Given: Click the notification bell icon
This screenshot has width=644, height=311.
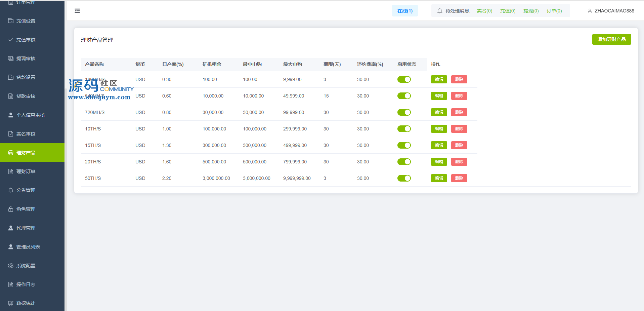Looking at the screenshot, I should 439,11.
